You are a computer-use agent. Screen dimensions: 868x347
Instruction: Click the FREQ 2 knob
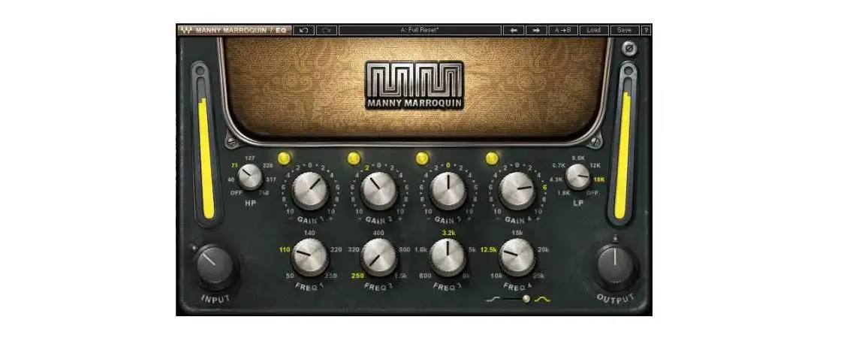[379, 258]
